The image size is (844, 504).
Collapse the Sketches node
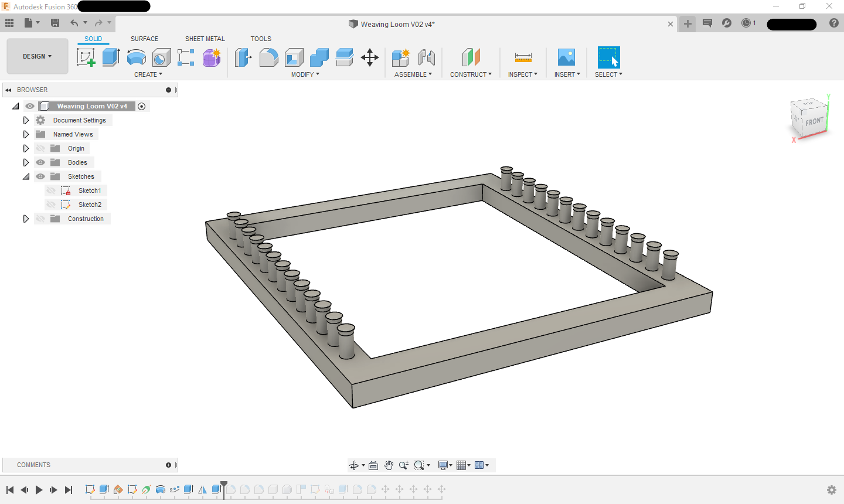click(x=26, y=176)
